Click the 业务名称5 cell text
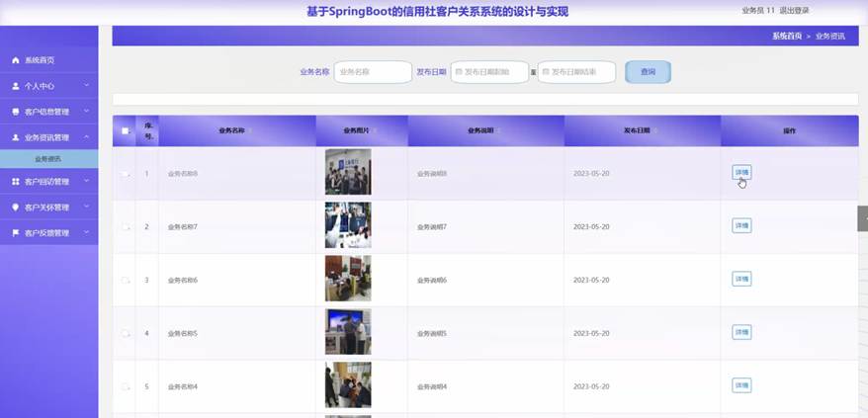The height and width of the screenshot is (418, 868). tap(183, 333)
